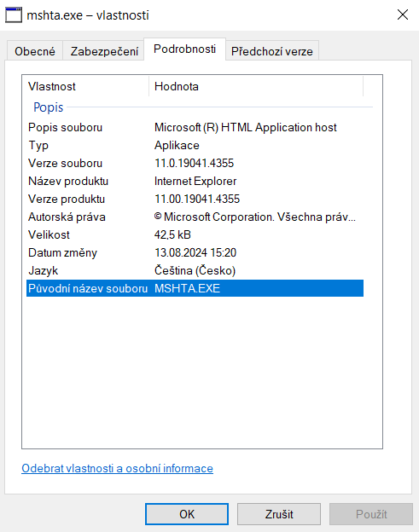419x532 pixels.
Task: Click the Internet Explorer value
Action: pos(195,182)
